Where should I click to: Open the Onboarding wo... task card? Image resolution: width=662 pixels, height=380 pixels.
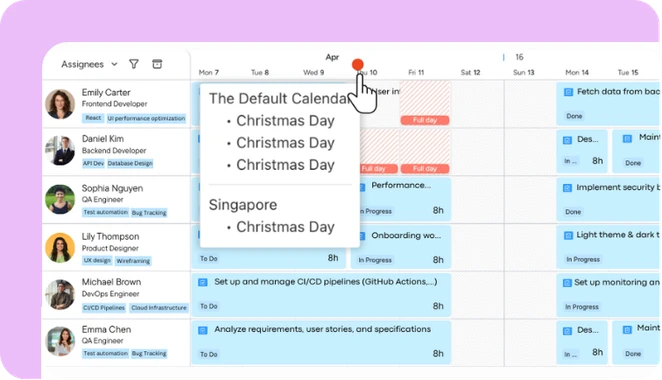click(x=400, y=247)
